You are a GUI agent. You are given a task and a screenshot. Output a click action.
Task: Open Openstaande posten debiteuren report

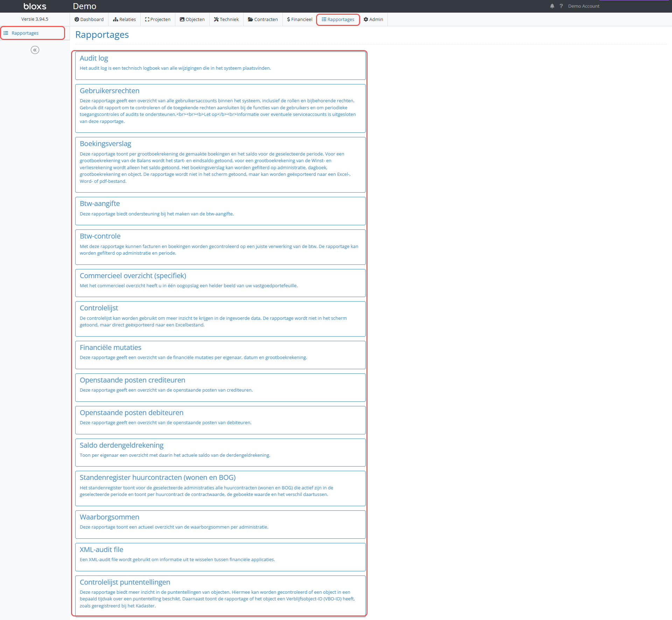click(x=132, y=413)
